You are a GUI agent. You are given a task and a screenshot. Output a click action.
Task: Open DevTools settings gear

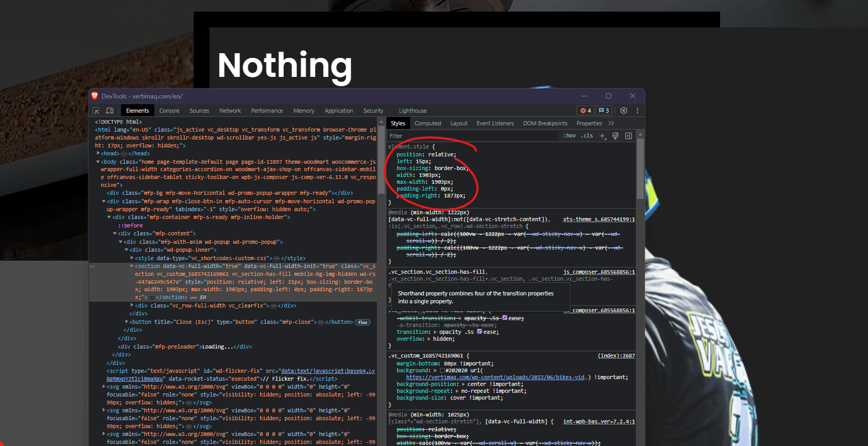624,111
